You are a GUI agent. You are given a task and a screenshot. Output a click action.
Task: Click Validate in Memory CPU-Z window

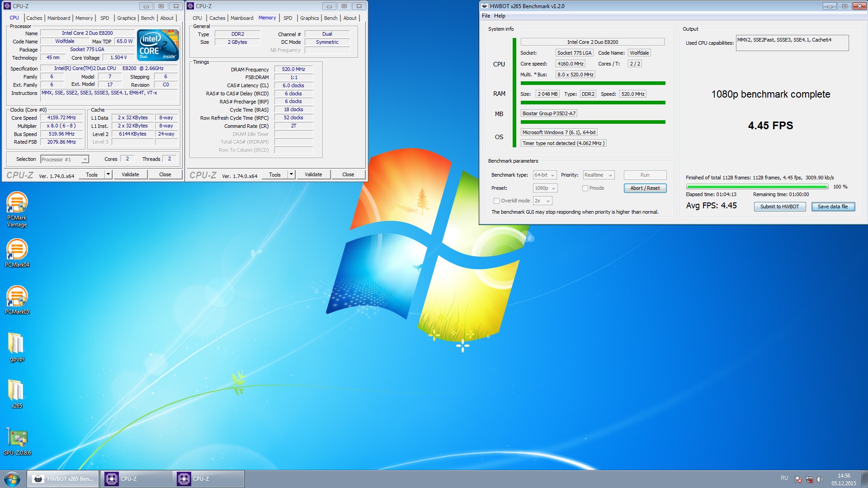tap(313, 174)
